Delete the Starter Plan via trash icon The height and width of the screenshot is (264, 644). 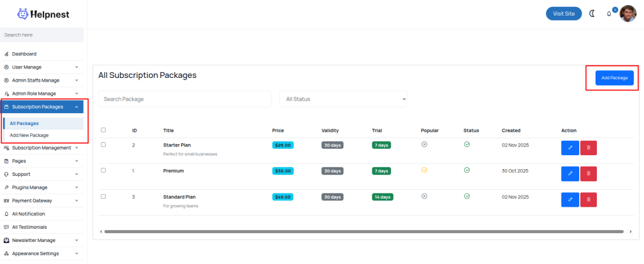589,148
